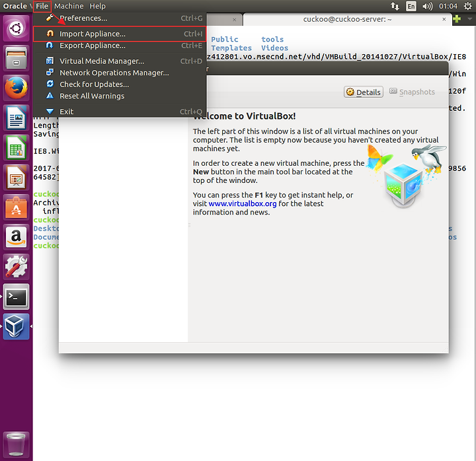The width and height of the screenshot is (476, 461).
Task: Open the Help menu
Action: click(x=97, y=6)
